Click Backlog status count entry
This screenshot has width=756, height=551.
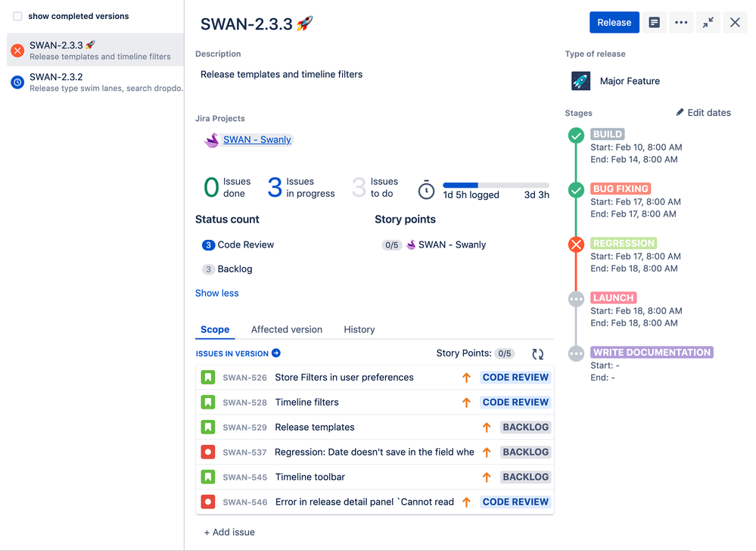click(x=227, y=269)
